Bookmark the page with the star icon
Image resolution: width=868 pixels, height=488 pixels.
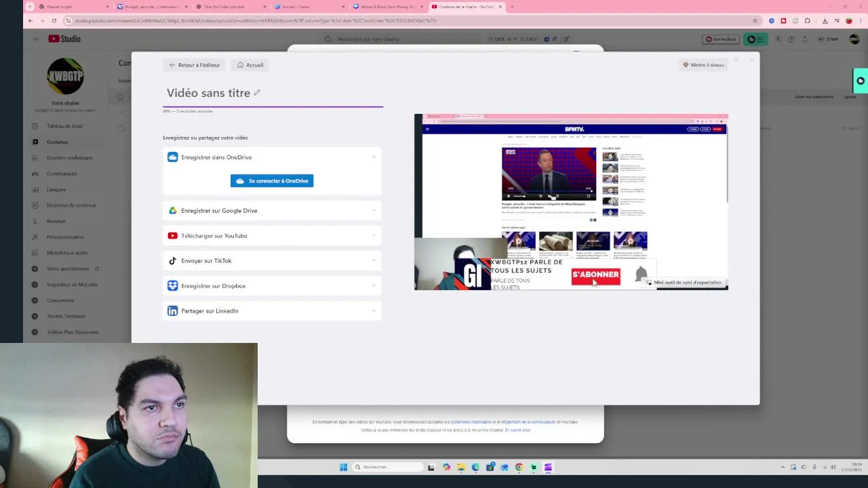(x=755, y=20)
